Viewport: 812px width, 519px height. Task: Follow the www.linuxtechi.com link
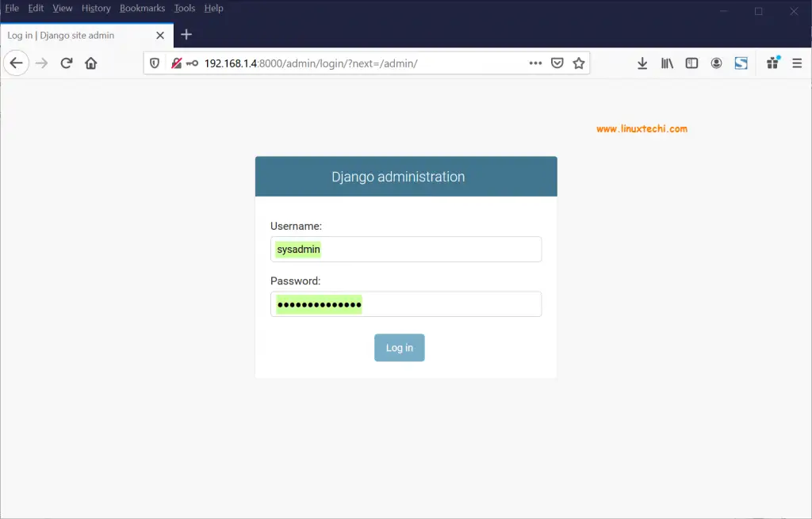click(642, 128)
